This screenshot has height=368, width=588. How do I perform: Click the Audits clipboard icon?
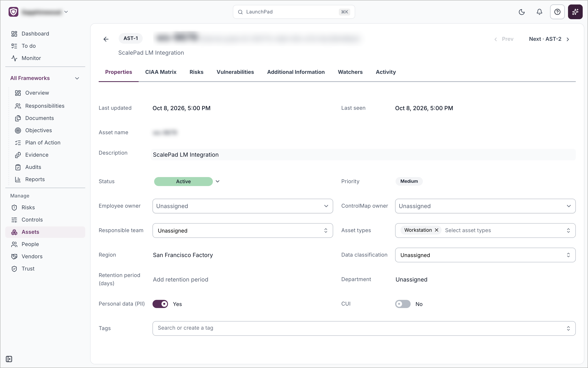pyautogui.click(x=18, y=167)
